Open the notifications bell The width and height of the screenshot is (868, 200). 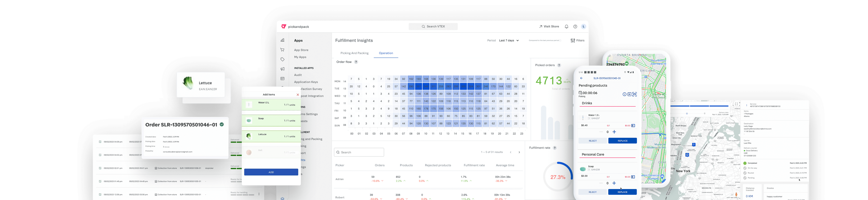tap(566, 27)
